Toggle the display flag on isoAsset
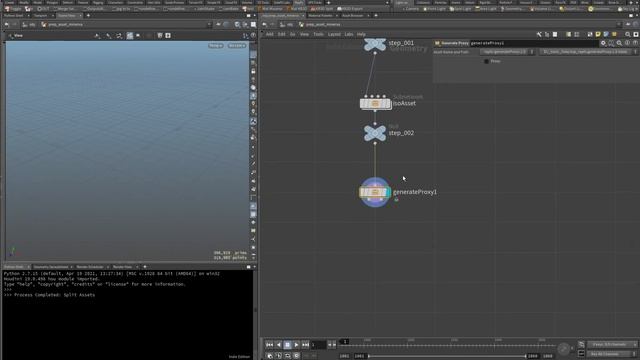The height and width of the screenshot is (360, 640). click(x=389, y=104)
